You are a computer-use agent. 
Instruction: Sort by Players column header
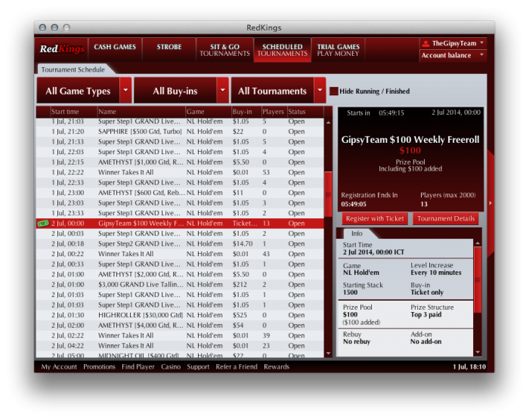[x=274, y=112]
